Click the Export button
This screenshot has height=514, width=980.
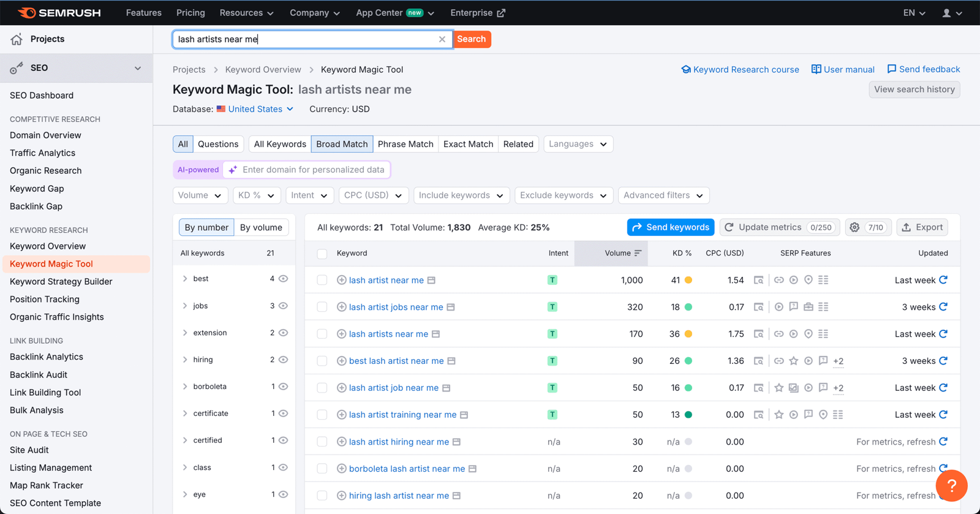922,227
